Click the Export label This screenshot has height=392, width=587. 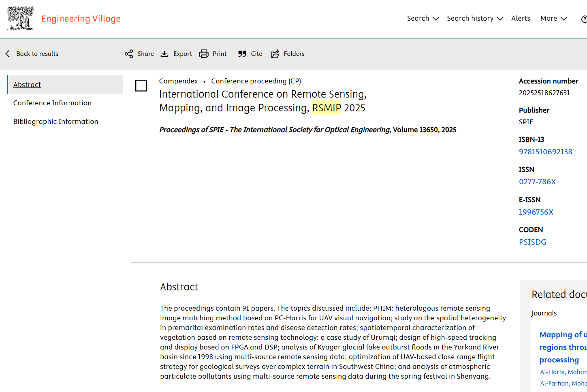point(183,54)
